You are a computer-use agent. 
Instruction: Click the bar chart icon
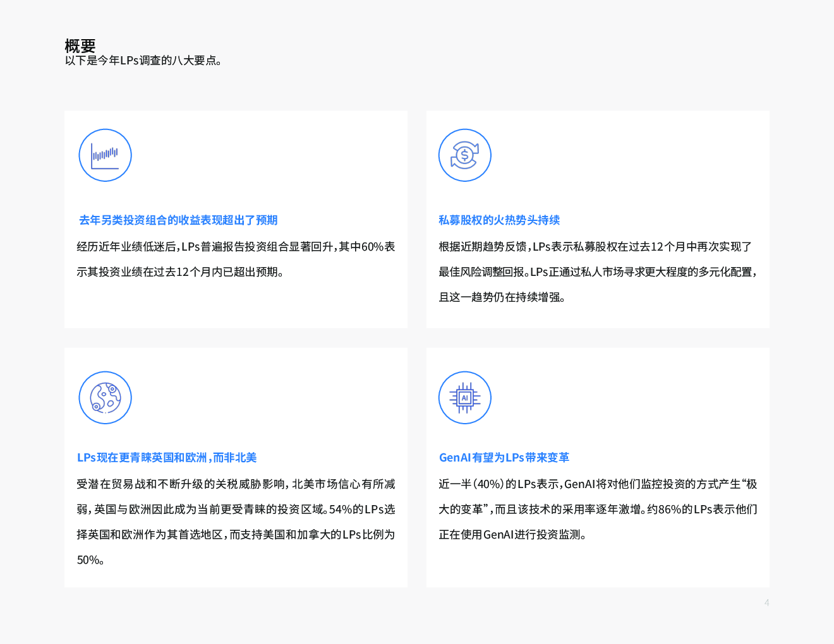point(105,155)
